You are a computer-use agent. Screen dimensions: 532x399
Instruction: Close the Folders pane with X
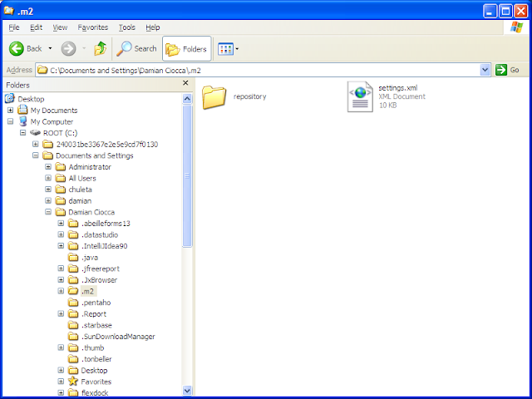tap(185, 83)
